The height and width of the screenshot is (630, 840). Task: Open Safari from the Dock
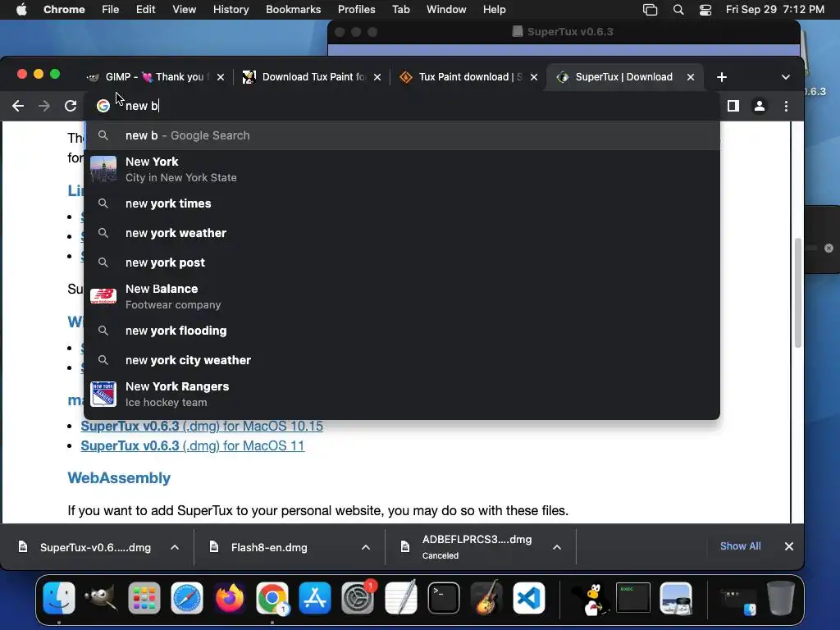(187, 598)
